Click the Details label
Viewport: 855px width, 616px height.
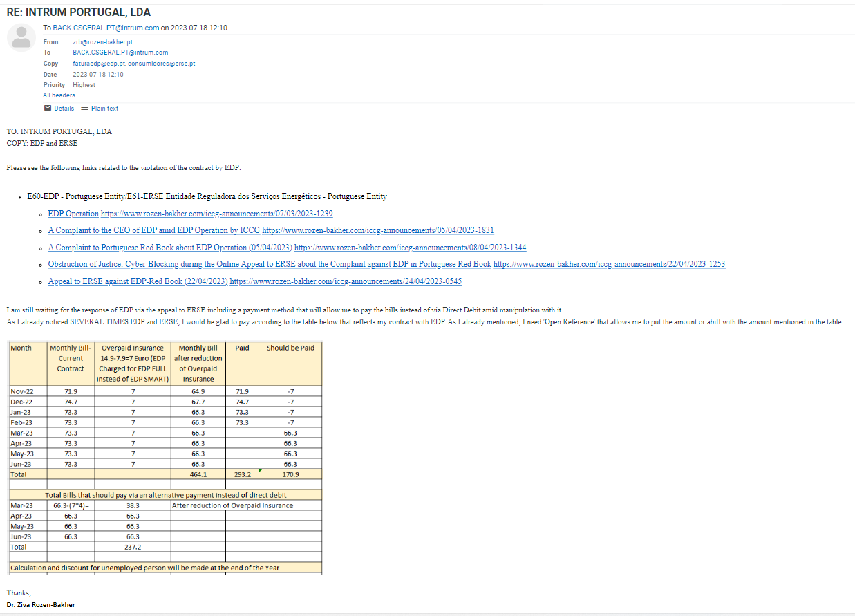(64, 109)
